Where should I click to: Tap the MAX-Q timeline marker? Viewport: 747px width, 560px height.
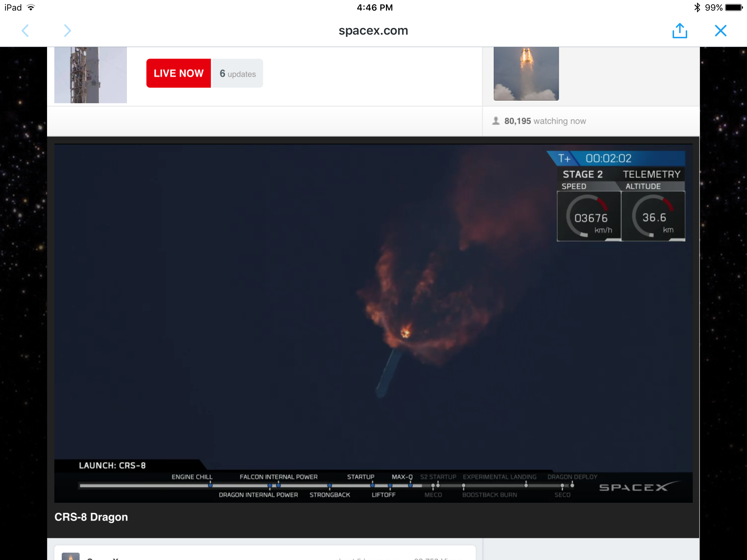[x=410, y=485]
